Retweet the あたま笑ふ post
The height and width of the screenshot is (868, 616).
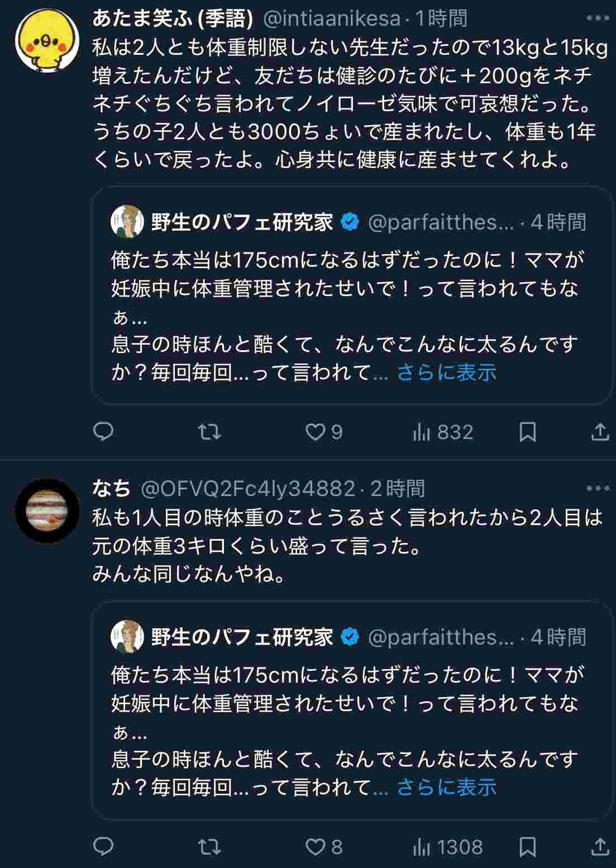(x=210, y=432)
